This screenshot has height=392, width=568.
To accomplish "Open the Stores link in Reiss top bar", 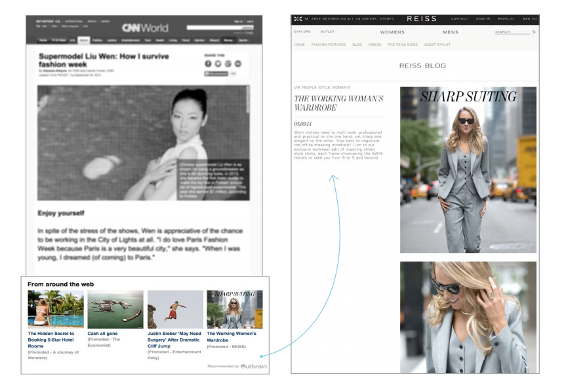I will point(387,19).
